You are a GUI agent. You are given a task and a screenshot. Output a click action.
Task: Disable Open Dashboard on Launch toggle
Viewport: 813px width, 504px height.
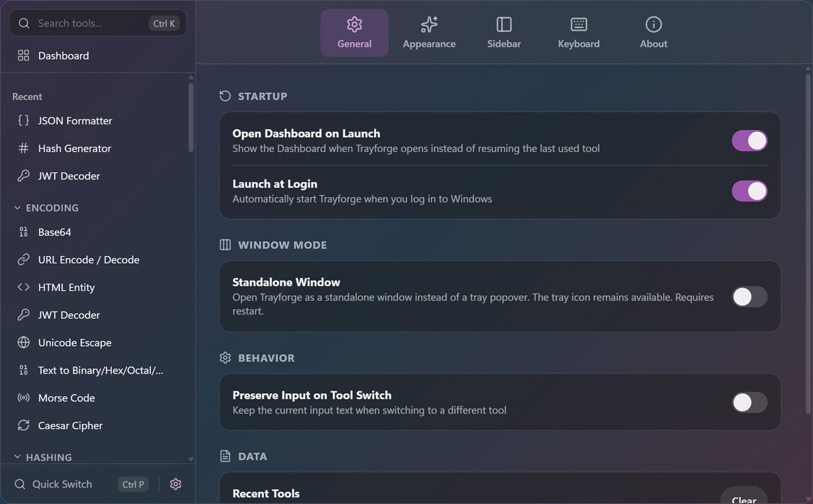tap(750, 141)
